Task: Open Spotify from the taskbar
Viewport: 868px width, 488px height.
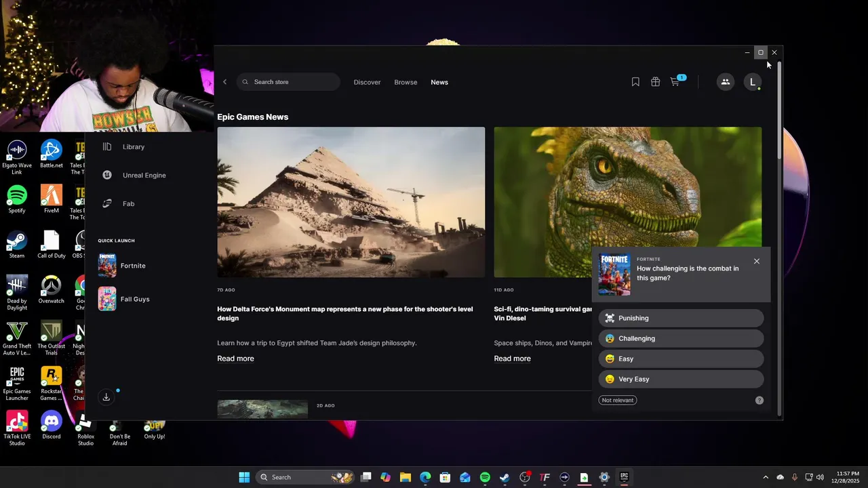Action: (485, 477)
